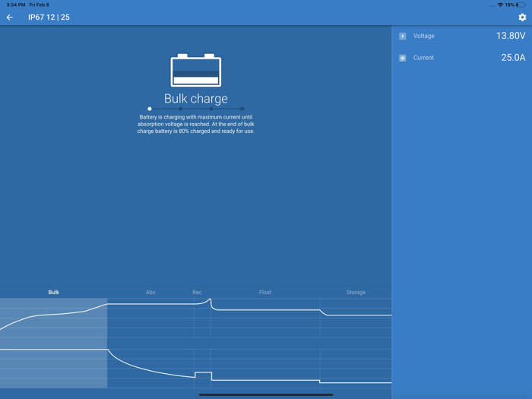Tap the battery level indicator in status bar
The image size is (532, 399).
(521, 5)
